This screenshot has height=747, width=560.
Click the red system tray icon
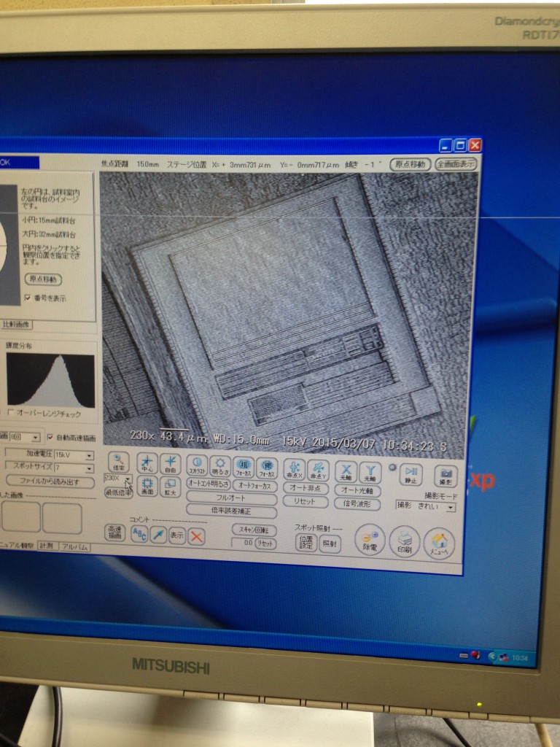click(x=475, y=655)
